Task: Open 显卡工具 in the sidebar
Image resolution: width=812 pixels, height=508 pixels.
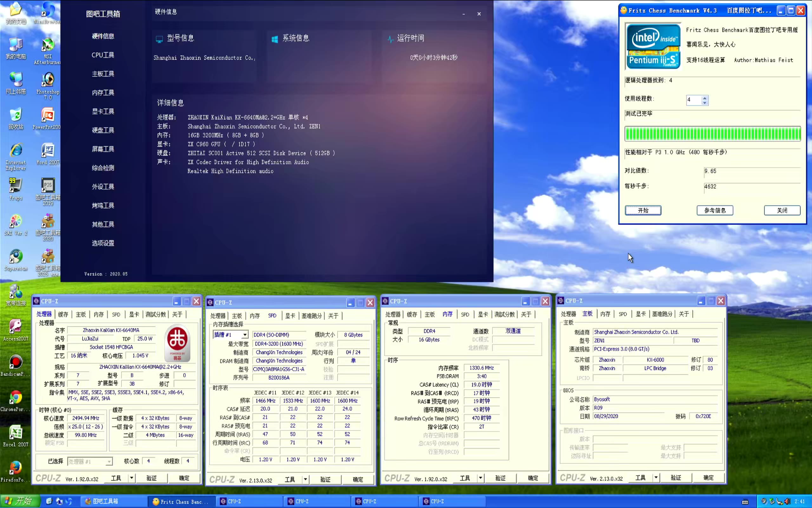Action: pyautogui.click(x=103, y=111)
